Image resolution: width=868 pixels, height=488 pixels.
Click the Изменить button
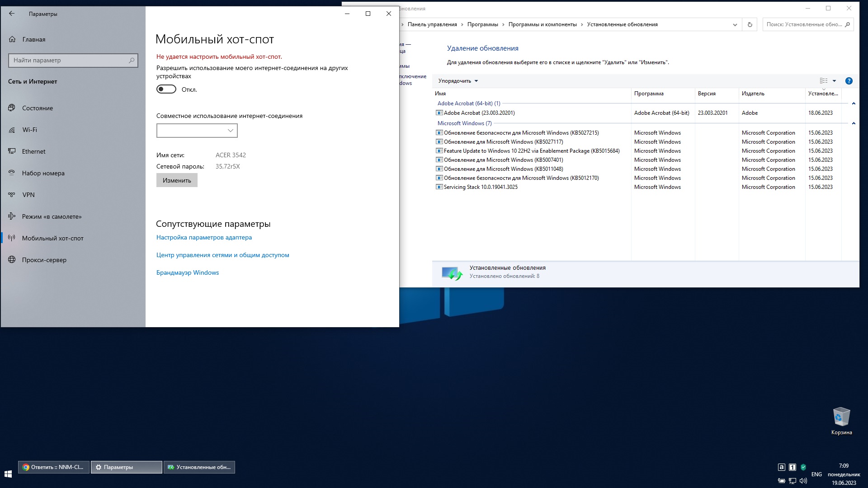click(177, 180)
